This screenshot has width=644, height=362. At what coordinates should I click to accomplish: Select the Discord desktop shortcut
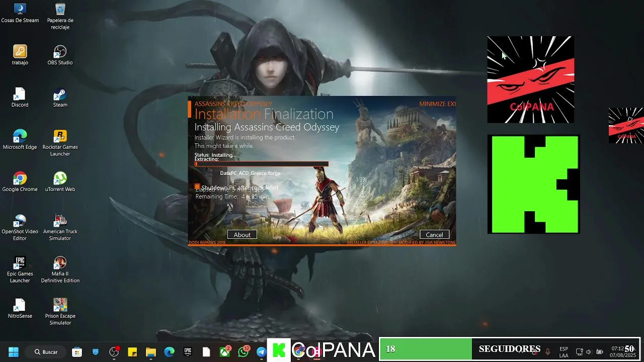click(20, 98)
